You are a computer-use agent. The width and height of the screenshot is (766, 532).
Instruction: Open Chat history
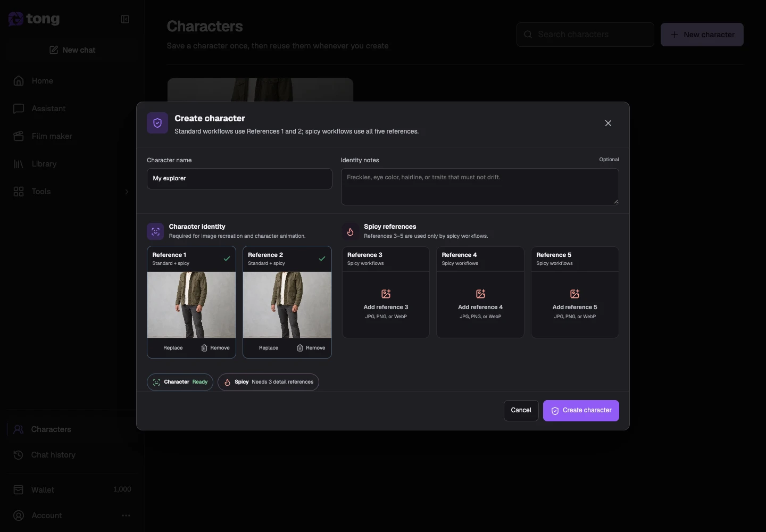(72, 455)
